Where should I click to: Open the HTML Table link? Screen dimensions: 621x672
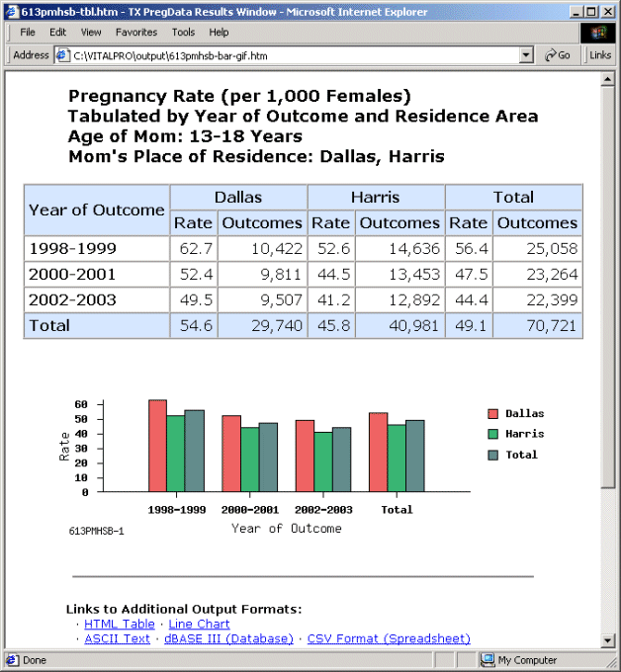click(x=120, y=624)
